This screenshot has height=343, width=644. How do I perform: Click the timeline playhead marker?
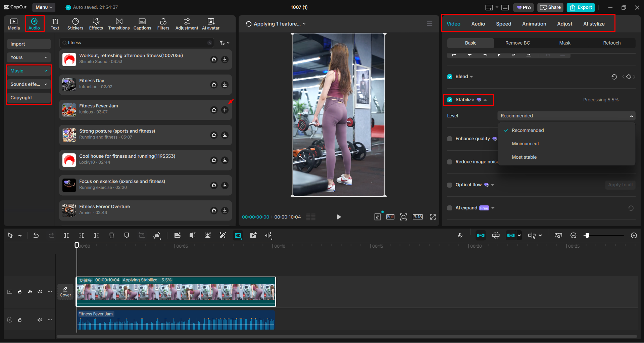pos(77,245)
